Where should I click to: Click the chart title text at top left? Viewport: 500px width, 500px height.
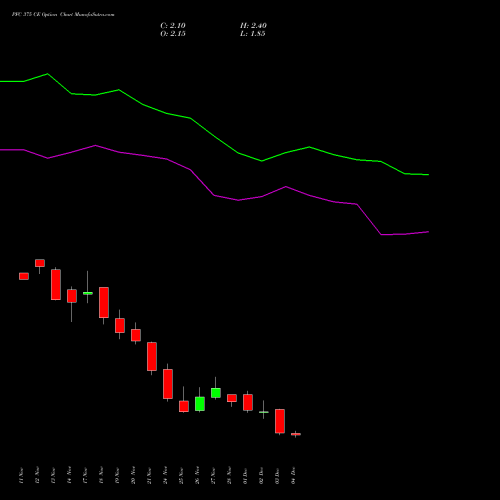pos(63,15)
